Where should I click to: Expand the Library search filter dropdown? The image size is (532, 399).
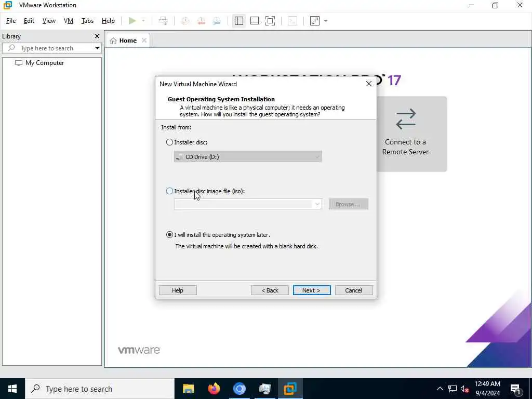[x=97, y=48]
